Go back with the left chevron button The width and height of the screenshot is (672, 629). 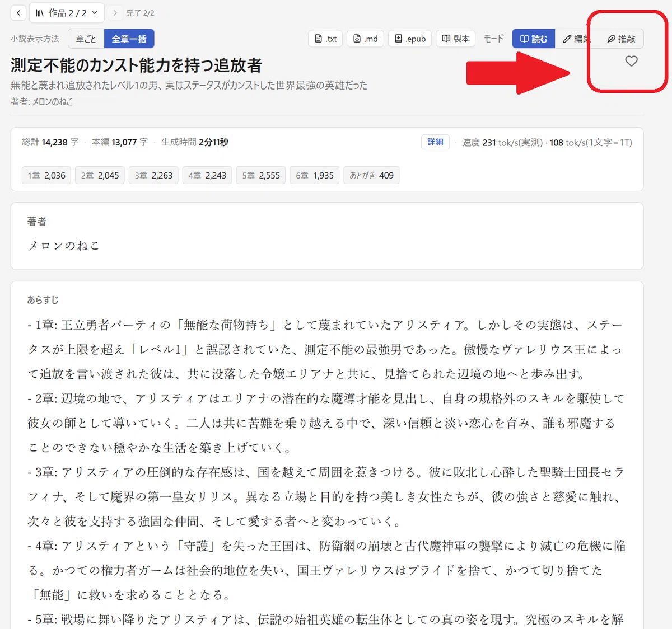click(x=18, y=12)
